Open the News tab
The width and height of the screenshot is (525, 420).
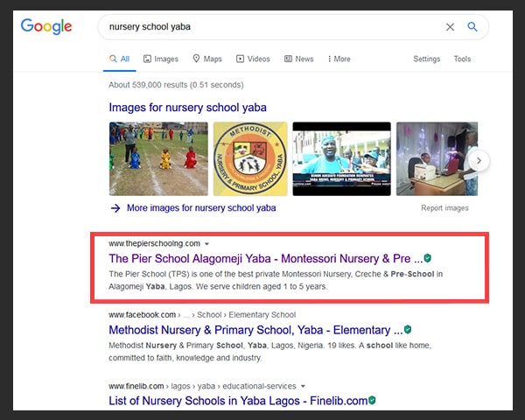pos(298,59)
